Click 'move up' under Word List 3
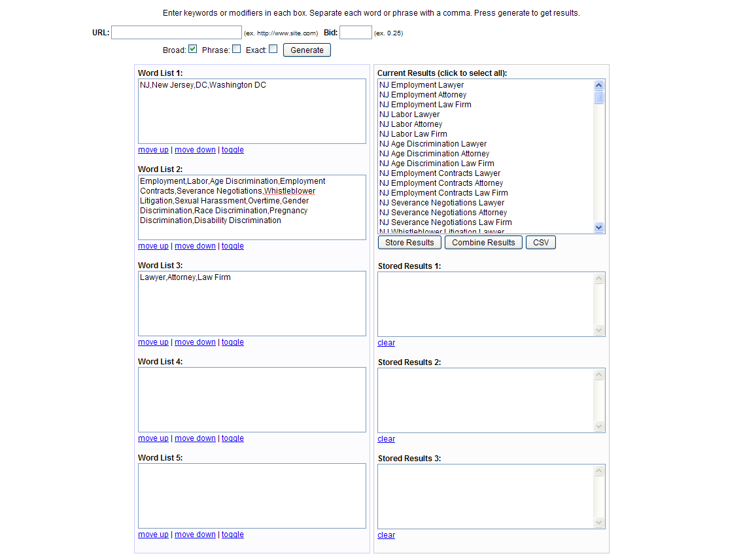 click(x=153, y=342)
